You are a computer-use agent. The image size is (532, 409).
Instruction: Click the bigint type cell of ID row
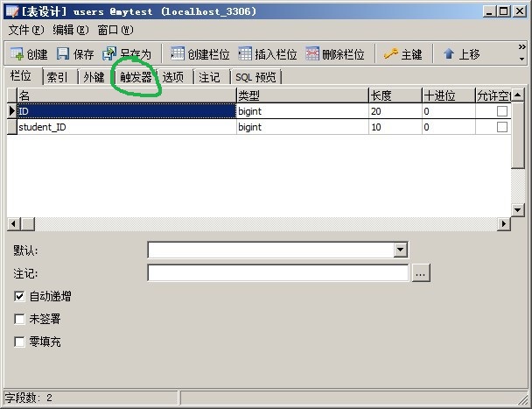coord(302,111)
